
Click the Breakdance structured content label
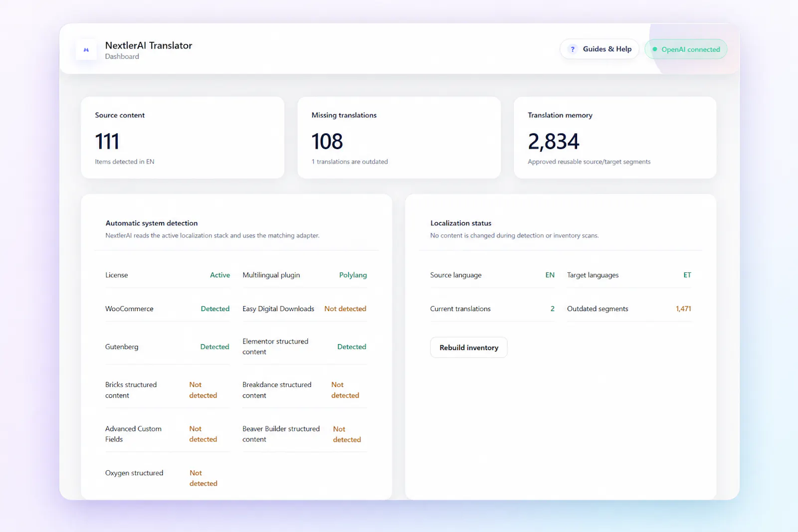[277, 390]
